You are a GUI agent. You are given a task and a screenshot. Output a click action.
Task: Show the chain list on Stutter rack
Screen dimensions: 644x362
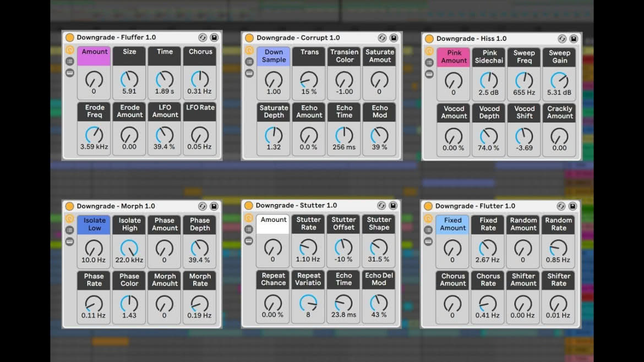pos(248,229)
